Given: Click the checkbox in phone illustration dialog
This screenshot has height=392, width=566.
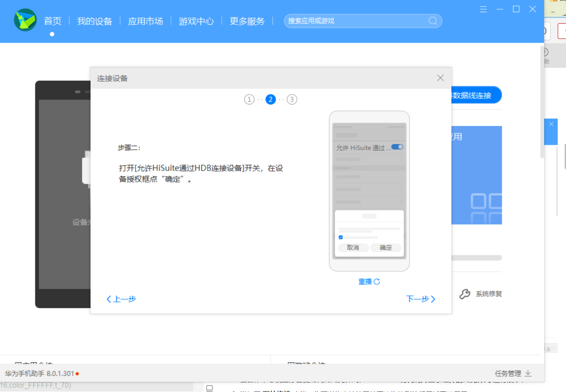Looking at the screenshot, I should (341, 237).
